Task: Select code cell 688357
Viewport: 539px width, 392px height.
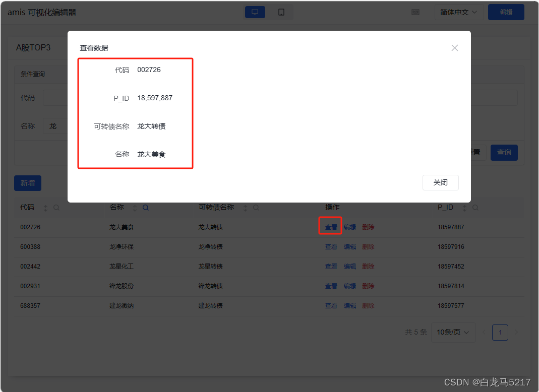Action: [30, 305]
